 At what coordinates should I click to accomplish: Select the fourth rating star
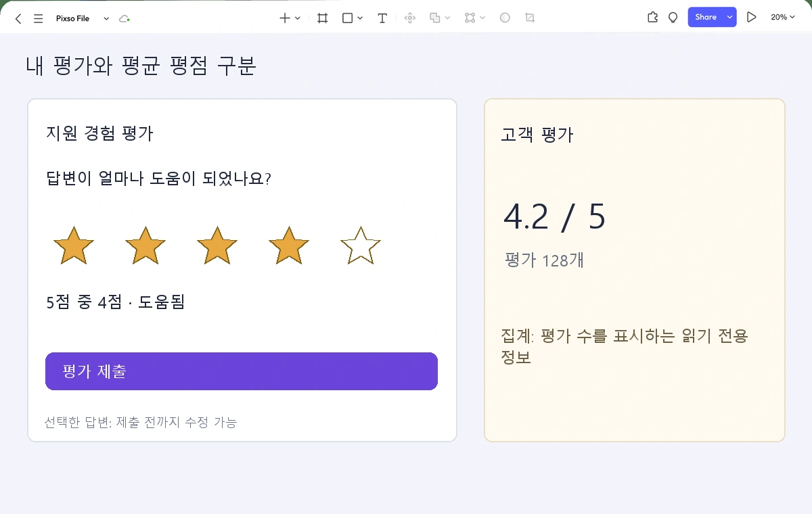[x=289, y=246]
